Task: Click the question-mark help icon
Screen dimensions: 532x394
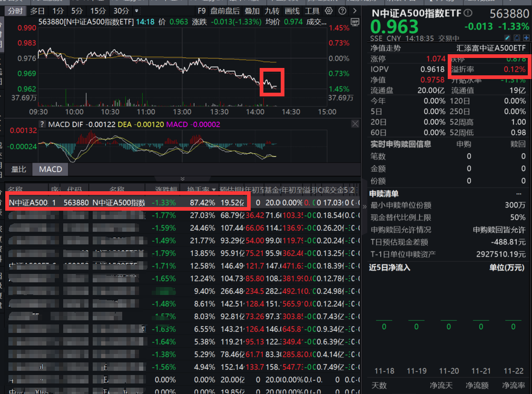Action: [342, 11]
